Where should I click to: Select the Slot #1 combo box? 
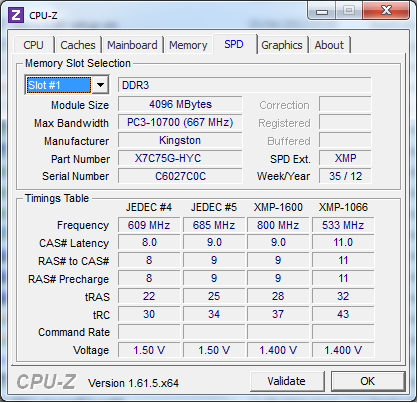coord(66,85)
